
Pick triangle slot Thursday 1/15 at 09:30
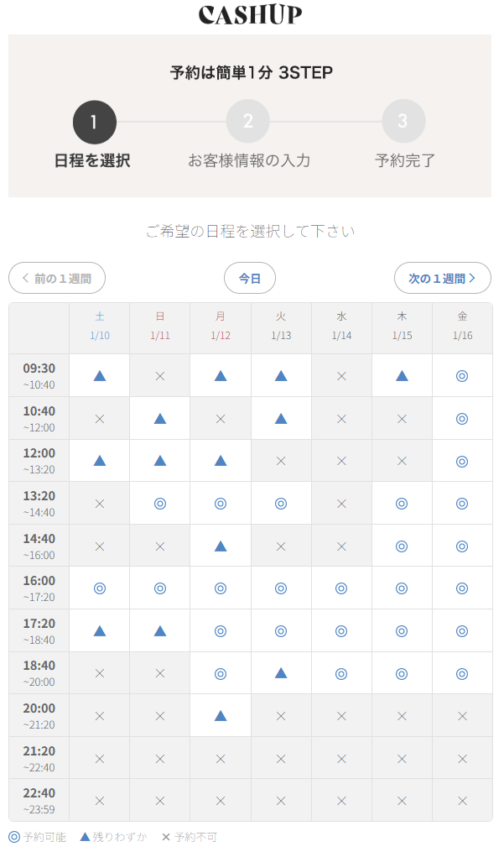click(x=402, y=376)
